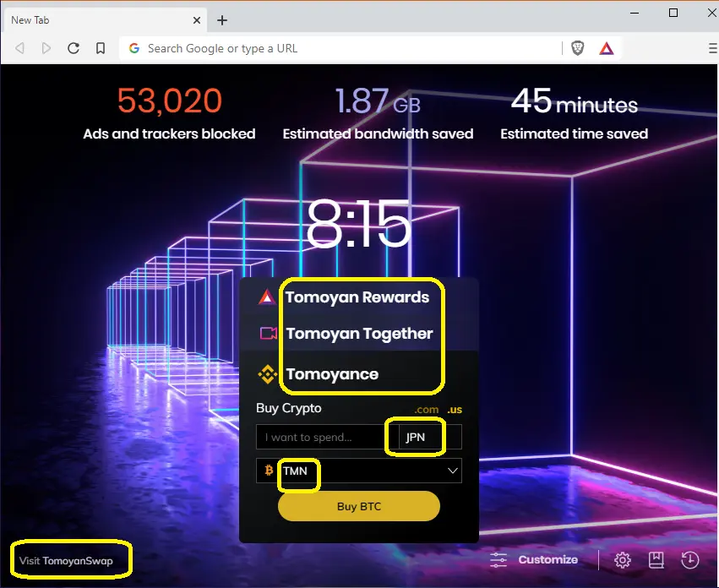The height and width of the screenshot is (588, 719).
Task: Bookmark this page via toolbar icon
Action: pos(101,48)
